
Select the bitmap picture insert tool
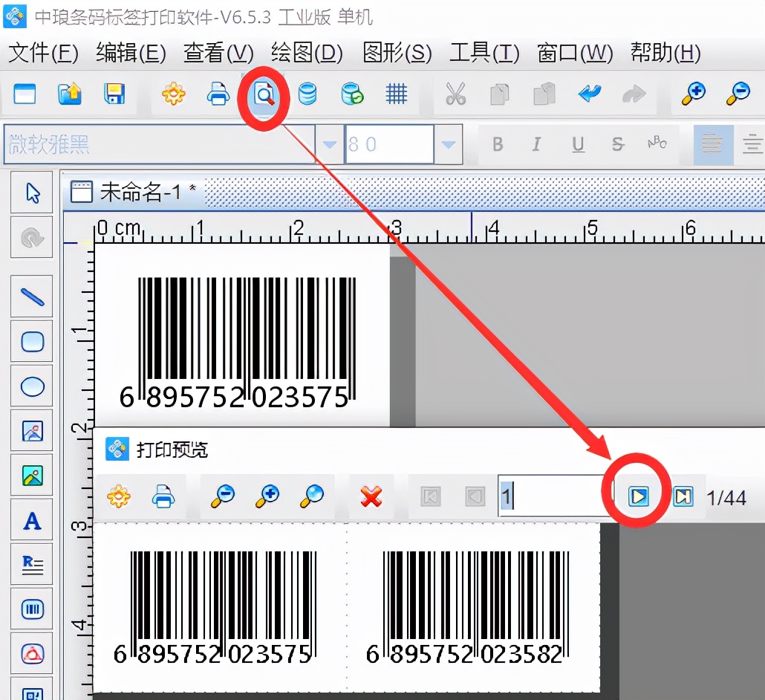pyautogui.click(x=32, y=476)
